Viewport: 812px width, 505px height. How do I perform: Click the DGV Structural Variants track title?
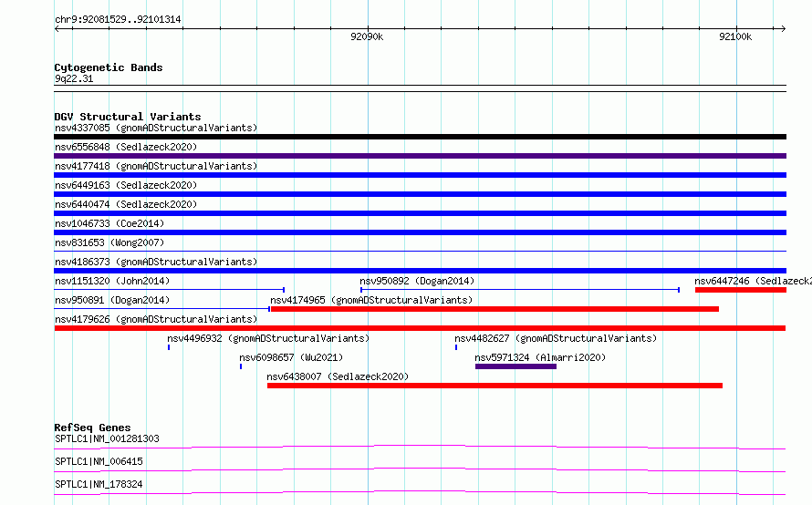(128, 117)
